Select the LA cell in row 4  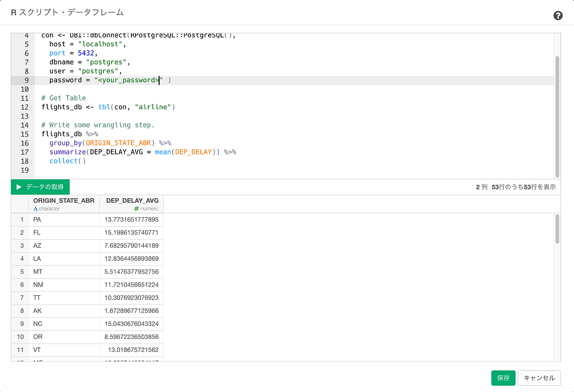[x=64, y=259]
